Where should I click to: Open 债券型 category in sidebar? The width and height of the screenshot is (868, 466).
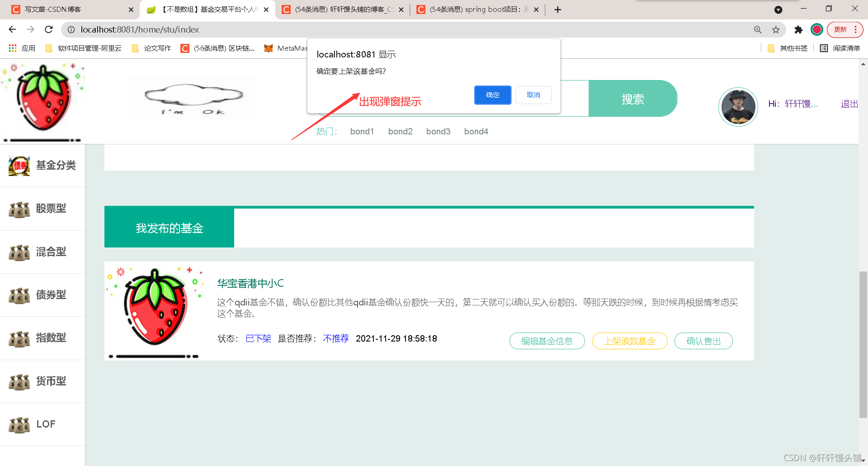[42, 295]
